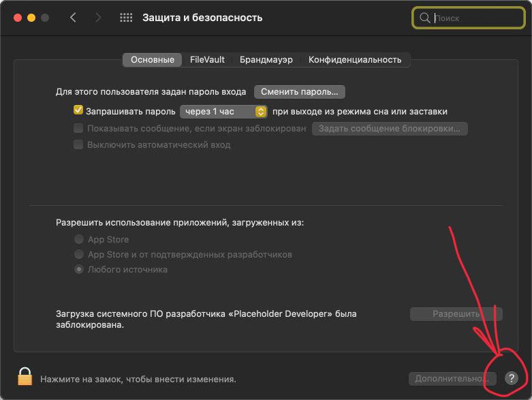Toggle 'Показывать сообщение, если экран заблокирован' checkbox
Viewport: 532px width, 400px height.
pos(78,128)
